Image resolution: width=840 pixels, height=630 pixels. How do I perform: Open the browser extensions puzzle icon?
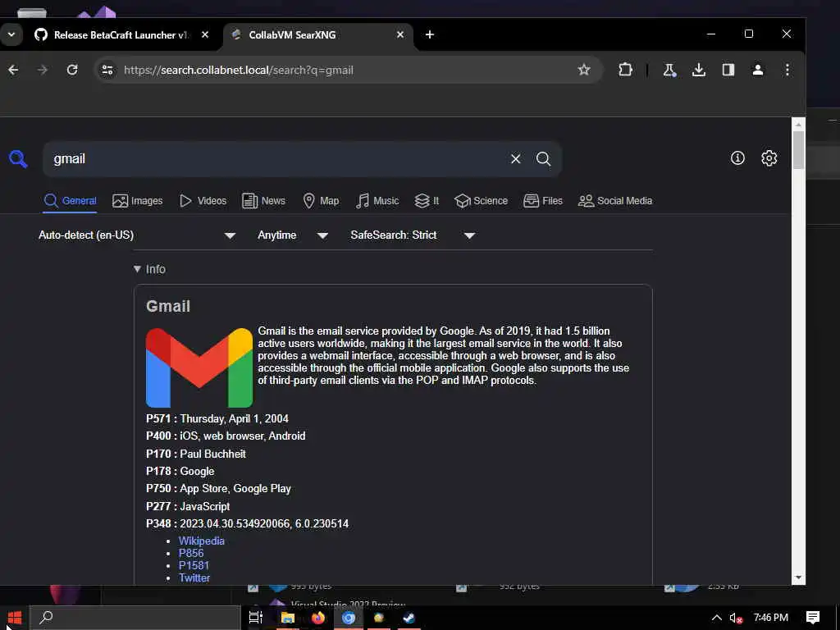625,70
